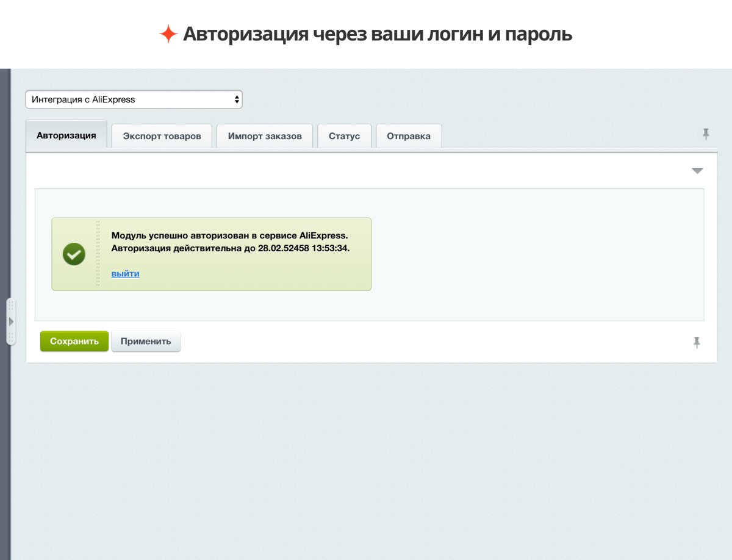Viewport: 732px width, 560px height.
Task: Click the red sparkle icon beside the heading
Action: click(170, 34)
